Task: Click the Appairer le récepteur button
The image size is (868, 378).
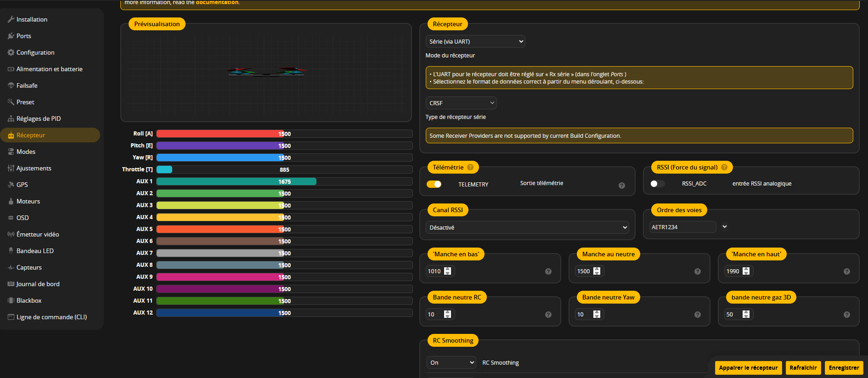Action: [748, 367]
